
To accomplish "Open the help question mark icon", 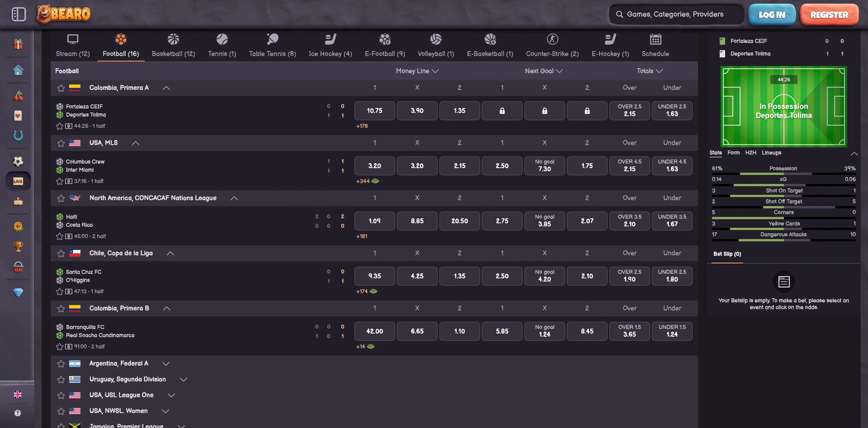I will pos(17,413).
